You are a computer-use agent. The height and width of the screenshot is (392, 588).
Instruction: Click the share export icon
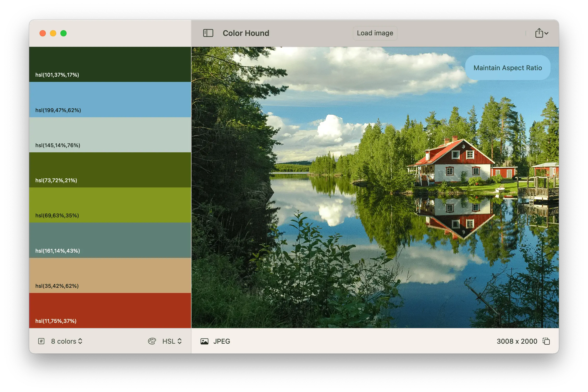click(x=539, y=33)
